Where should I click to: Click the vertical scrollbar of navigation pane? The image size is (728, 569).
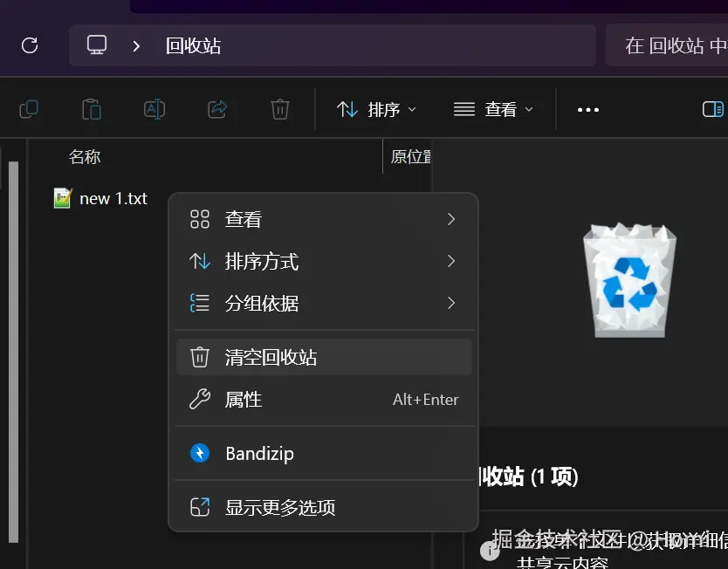coord(13,352)
